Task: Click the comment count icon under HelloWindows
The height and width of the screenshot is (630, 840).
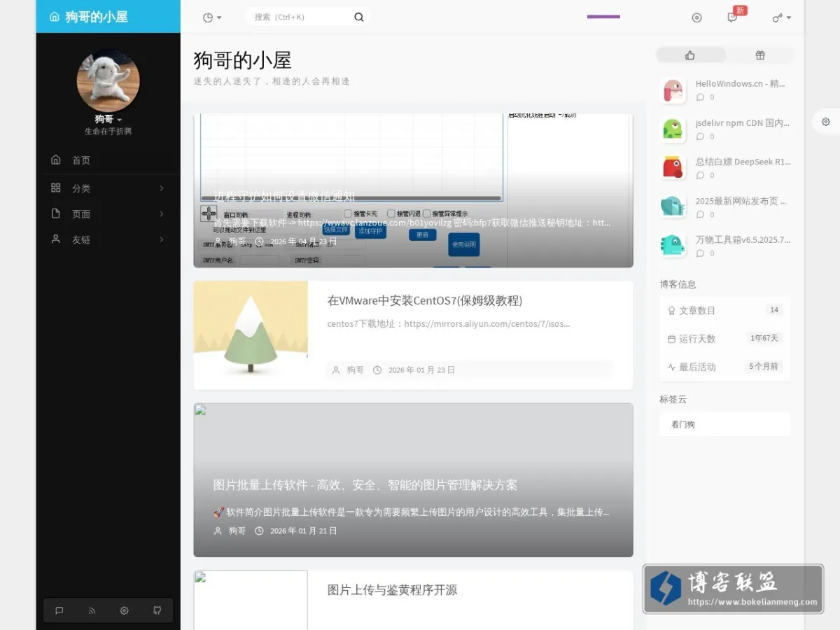Action: click(x=700, y=97)
